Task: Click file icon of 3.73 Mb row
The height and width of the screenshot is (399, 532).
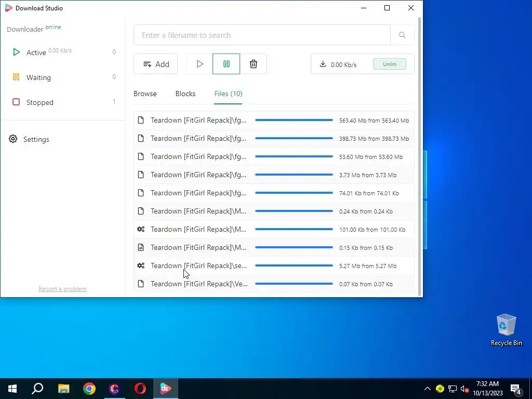Action: [x=141, y=175]
